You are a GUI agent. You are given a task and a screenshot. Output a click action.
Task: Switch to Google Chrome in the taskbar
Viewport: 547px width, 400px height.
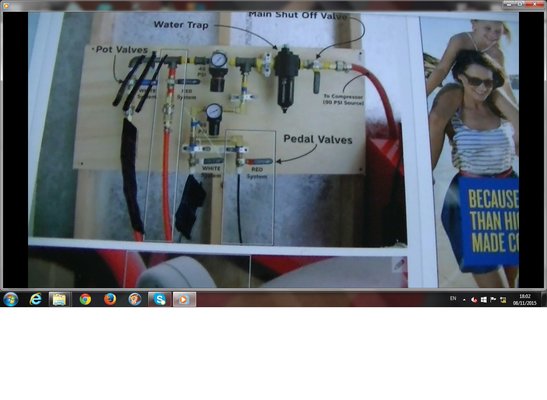(x=85, y=299)
